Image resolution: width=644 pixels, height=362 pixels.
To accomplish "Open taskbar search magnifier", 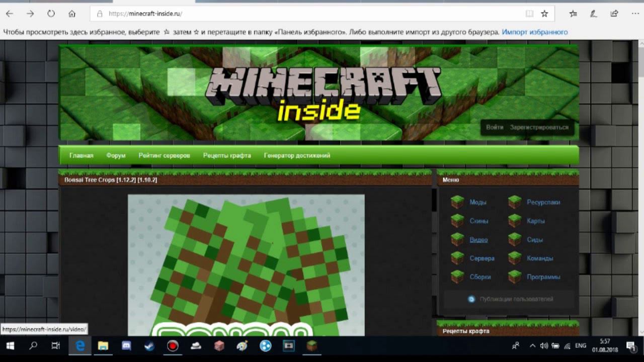I will click(33, 346).
